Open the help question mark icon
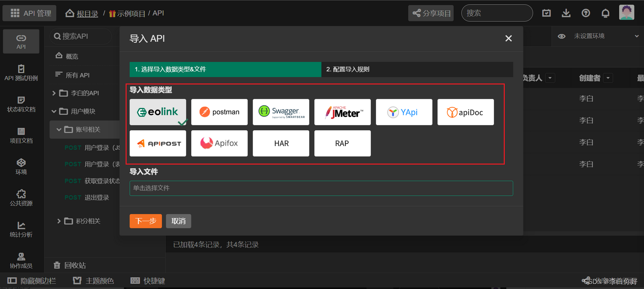The width and height of the screenshot is (644, 289). click(586, 13)
